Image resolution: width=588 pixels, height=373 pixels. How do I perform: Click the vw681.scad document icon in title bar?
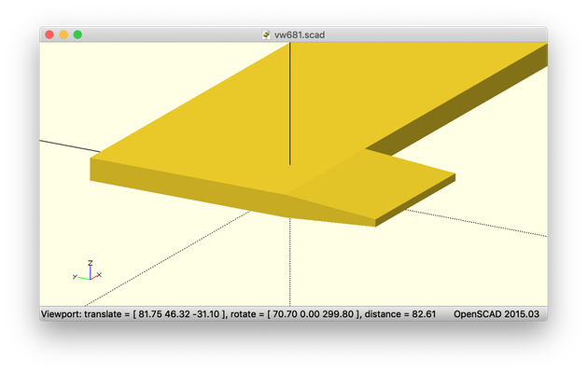click(266, 35)
